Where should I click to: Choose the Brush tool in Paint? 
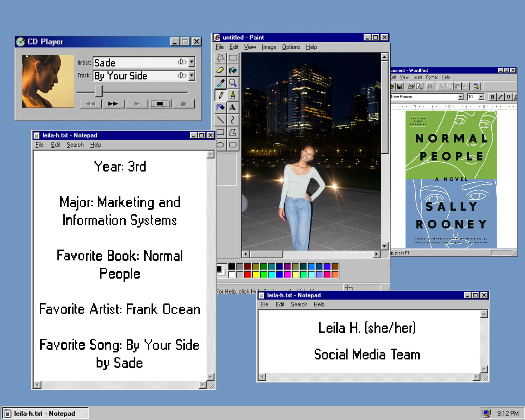pos(233,95)
